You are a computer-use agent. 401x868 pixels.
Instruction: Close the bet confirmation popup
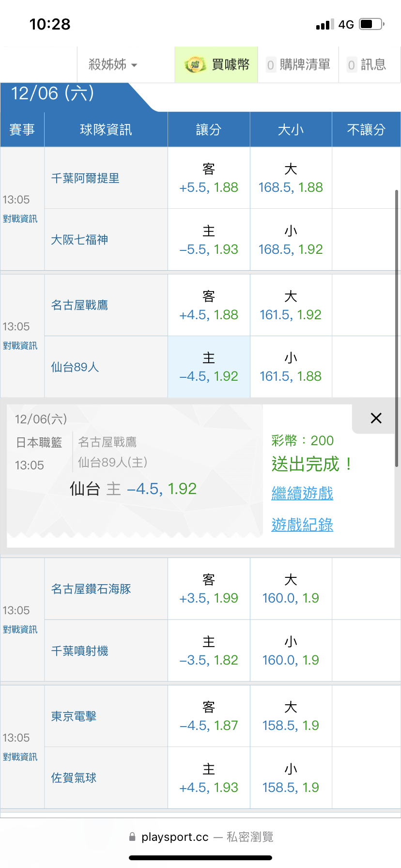376,418
